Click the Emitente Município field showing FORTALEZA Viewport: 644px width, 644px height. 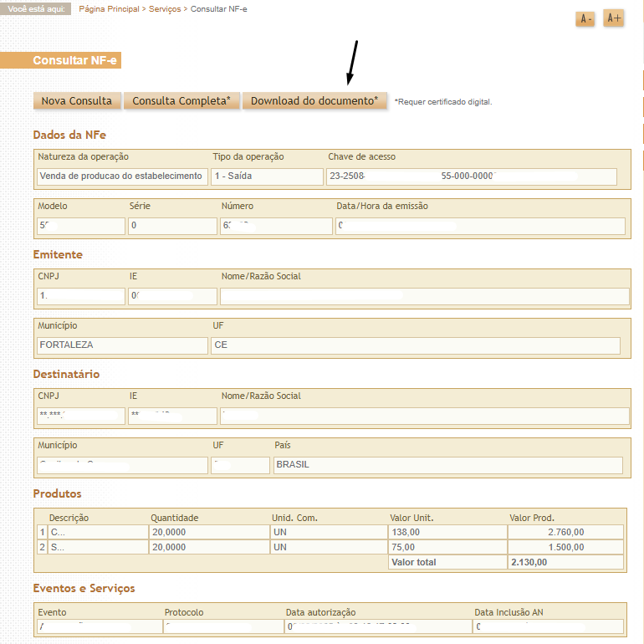(122, 345)
